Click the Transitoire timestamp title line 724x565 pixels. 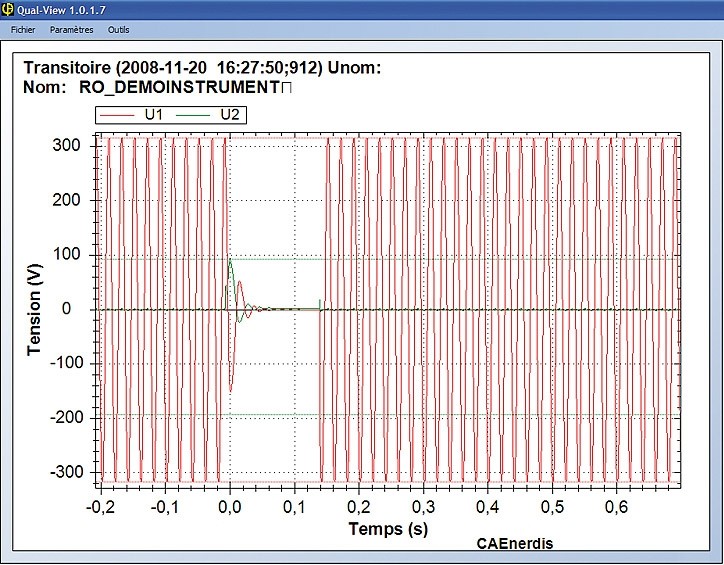pos(202,68)
